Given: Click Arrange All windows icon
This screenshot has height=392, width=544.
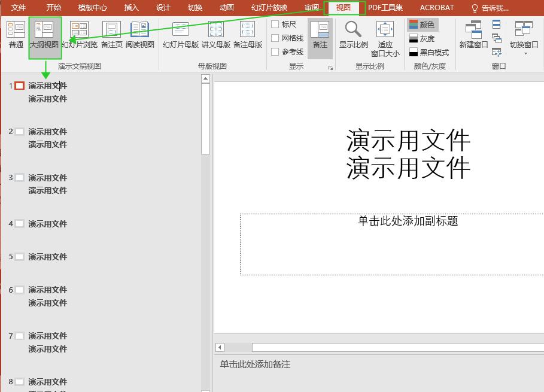Looking at the screenshot, I should pos(497,25).
